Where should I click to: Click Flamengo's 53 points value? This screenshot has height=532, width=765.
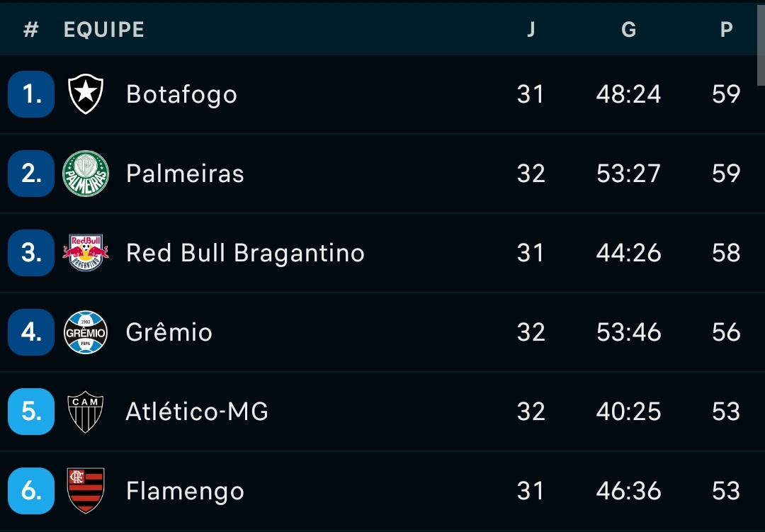coord(726,491)
